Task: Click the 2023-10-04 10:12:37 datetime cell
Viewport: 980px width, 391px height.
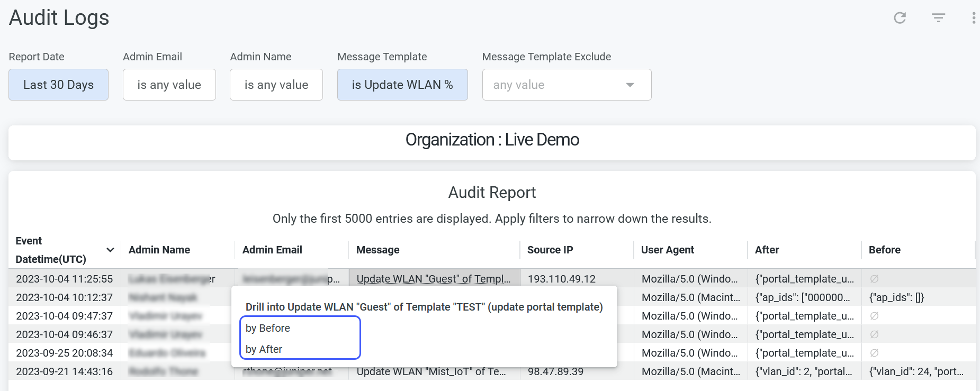Action: pos(64,297)
